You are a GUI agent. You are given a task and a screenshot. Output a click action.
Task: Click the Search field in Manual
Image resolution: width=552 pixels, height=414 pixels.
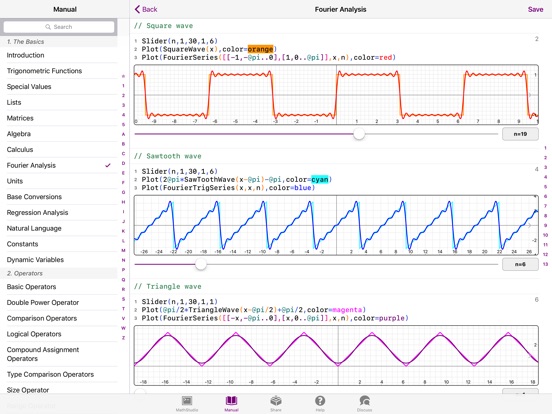tap(59, 27)
